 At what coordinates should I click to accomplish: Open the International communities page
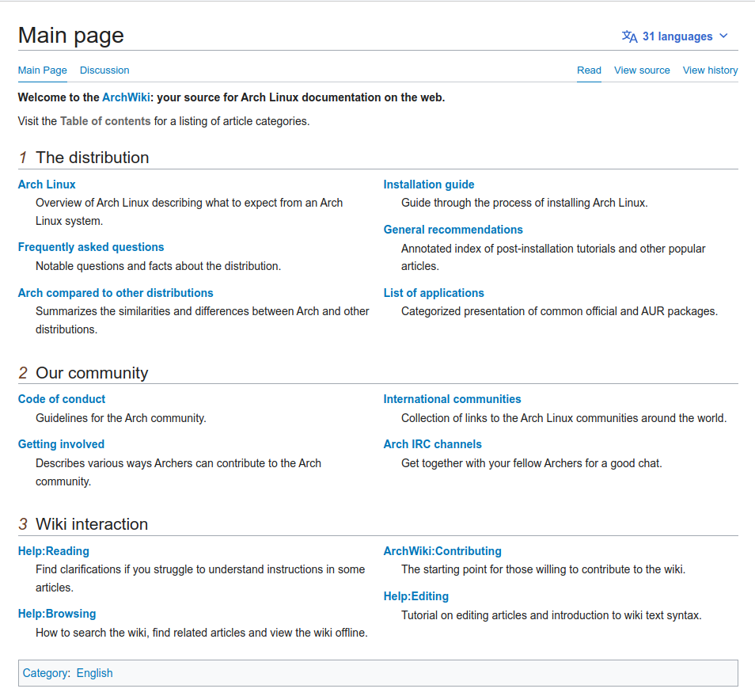[452, 399]
